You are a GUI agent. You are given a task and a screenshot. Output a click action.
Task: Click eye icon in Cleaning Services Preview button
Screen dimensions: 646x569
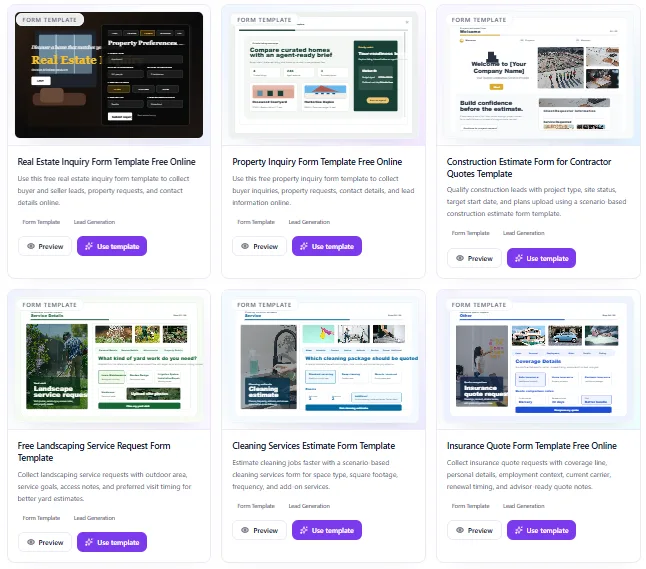(x=245, y=530)
